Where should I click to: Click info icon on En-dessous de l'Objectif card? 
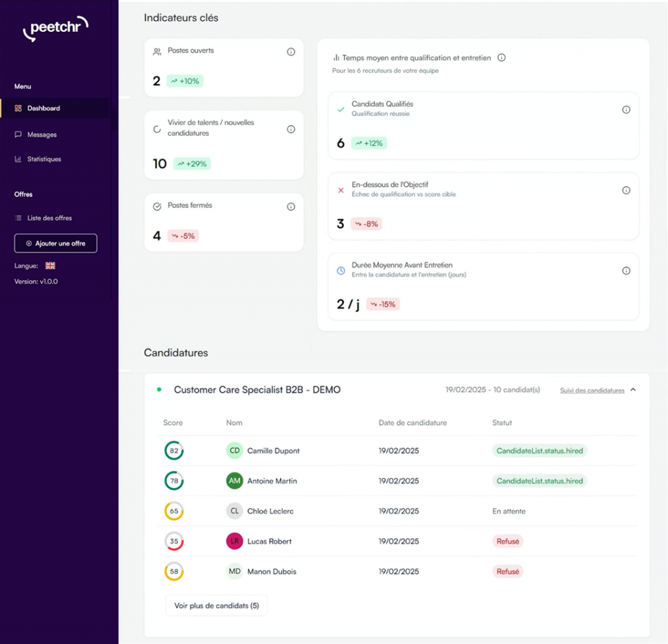coord(626,191)
